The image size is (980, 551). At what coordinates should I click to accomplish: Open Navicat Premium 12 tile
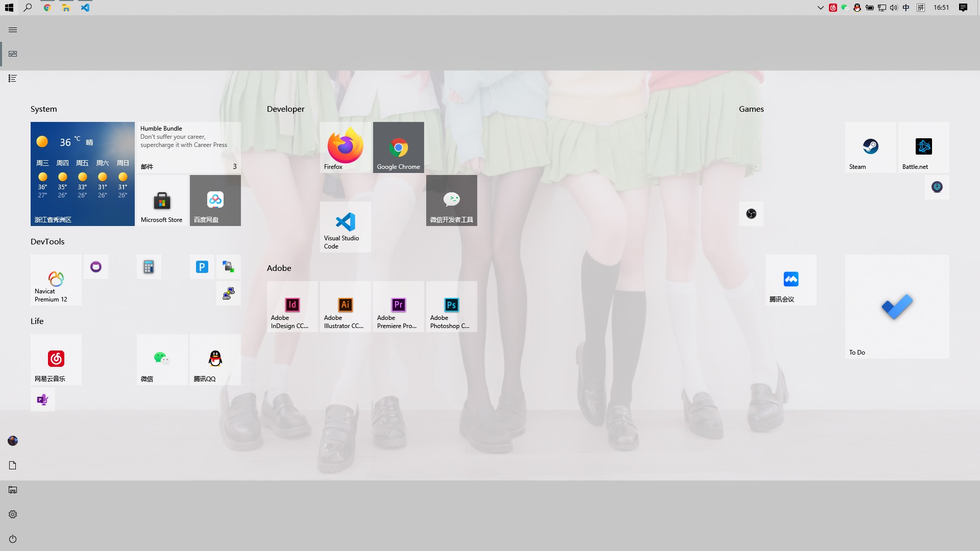click(56, 280)
